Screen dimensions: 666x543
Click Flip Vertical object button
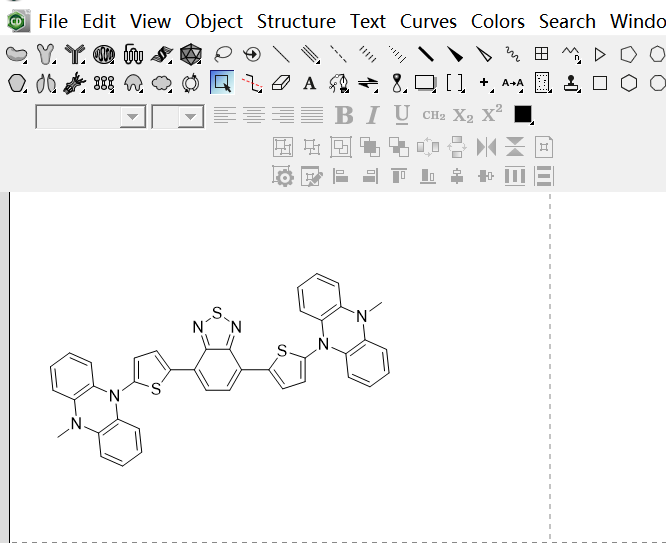tap(515, 147)
